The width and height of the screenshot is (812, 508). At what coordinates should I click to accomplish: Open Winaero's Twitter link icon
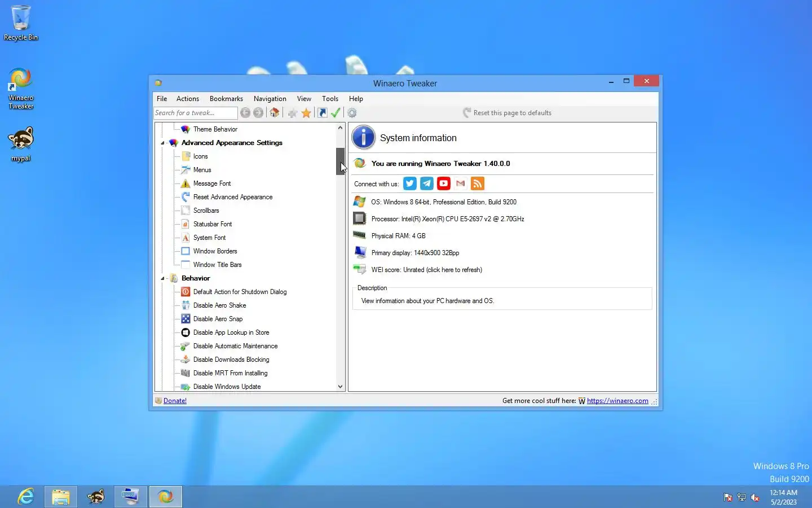tap(410, 183)
